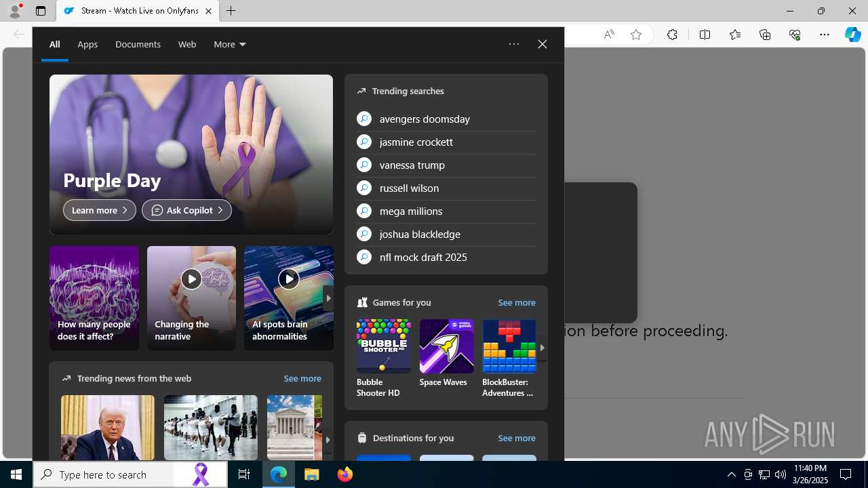Switch to the Documents search tab
Viewport: 868px width, 488px height.
pos(138,44)
